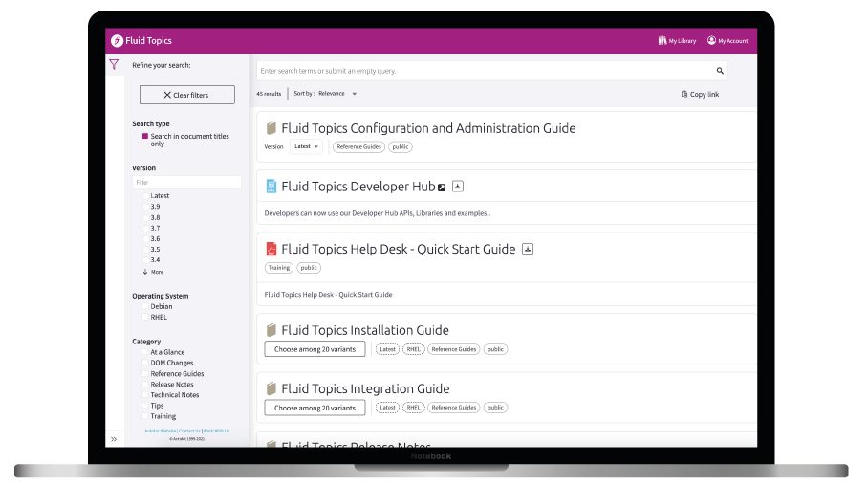Choose among 20 variants for Installation Guide
This screenshot has height=487, width=868.
click(x=315, y=349)
